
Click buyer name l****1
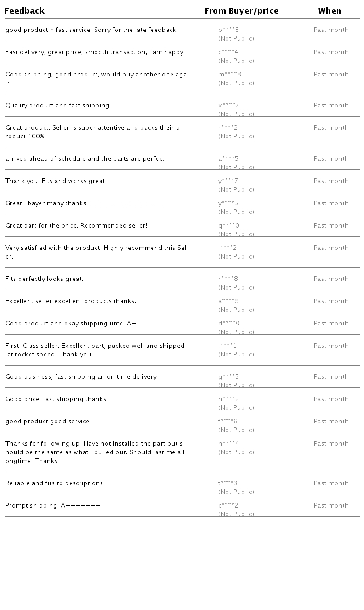227,346
